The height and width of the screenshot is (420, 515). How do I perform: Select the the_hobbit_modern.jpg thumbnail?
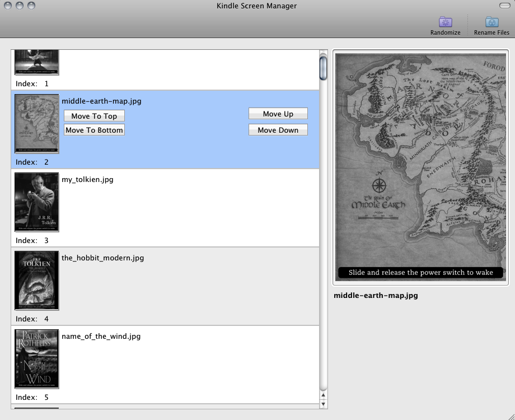coord(37,281)
